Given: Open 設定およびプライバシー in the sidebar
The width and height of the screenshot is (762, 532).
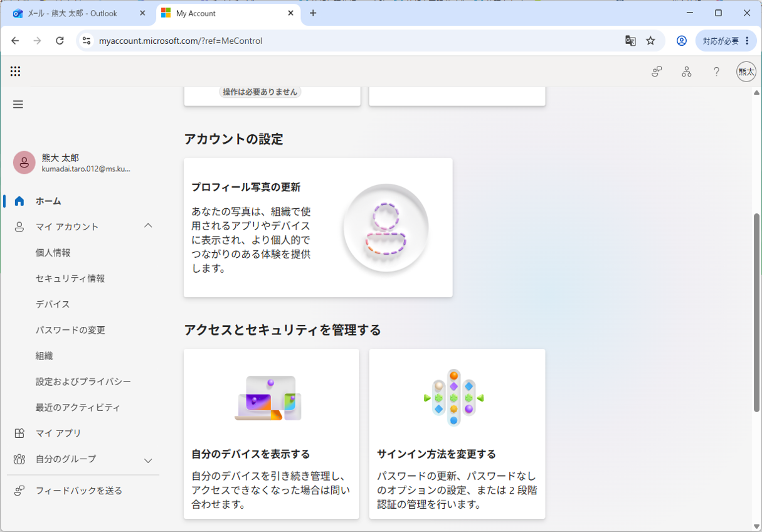Looking at the screenshot, I should (83, 381).
